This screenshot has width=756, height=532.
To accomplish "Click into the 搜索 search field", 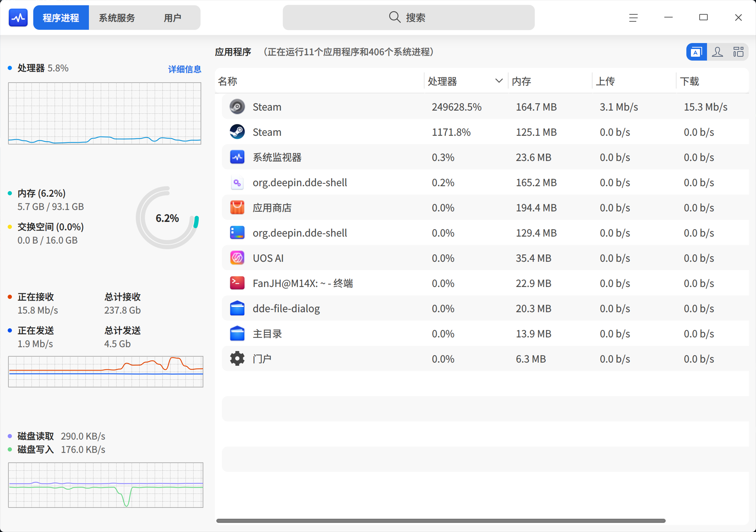I will 409,17.
